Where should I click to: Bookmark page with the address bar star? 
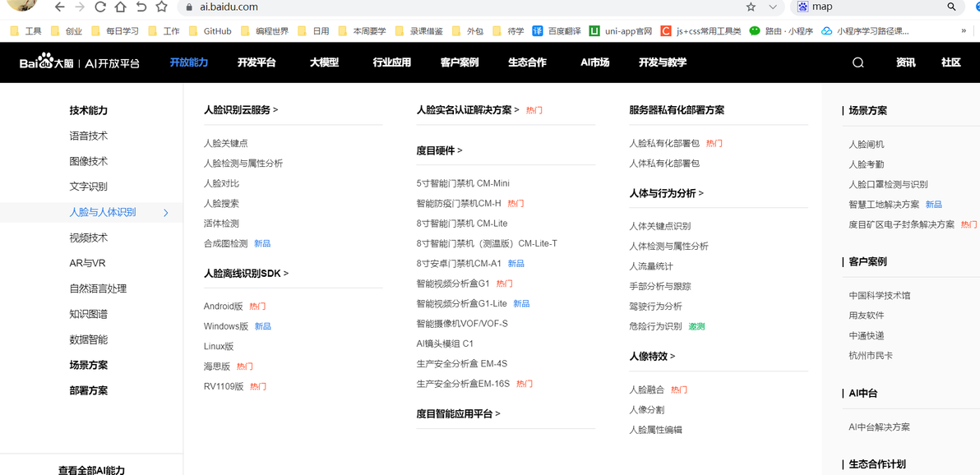click(751, 7)
